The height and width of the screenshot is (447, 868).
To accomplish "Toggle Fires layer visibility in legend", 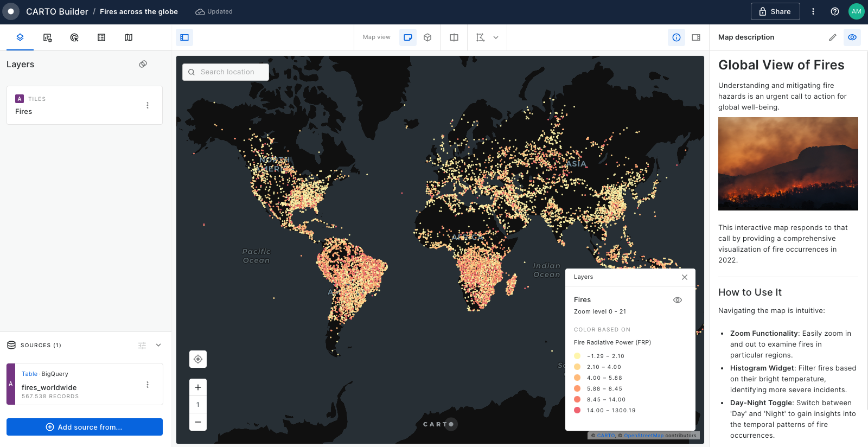I will pos(678,300).
